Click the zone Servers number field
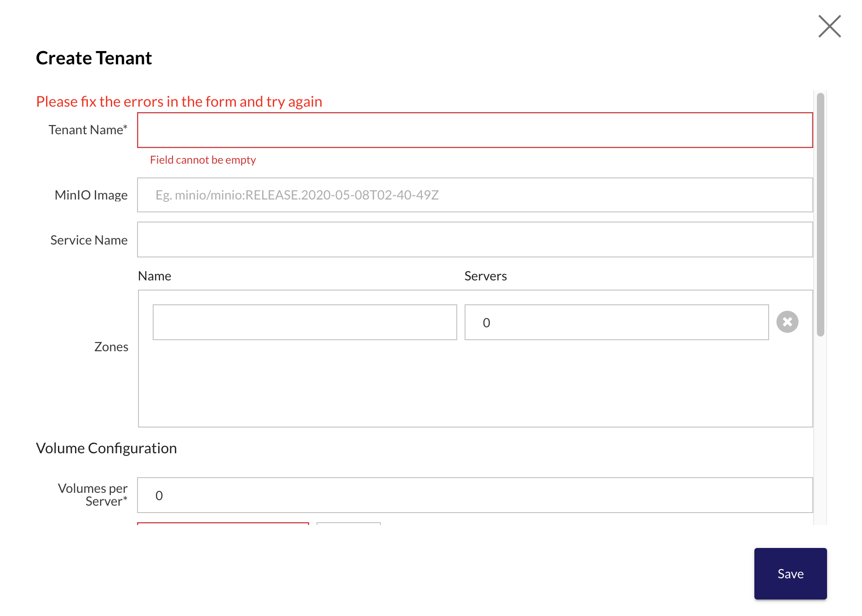 (616, 322)
